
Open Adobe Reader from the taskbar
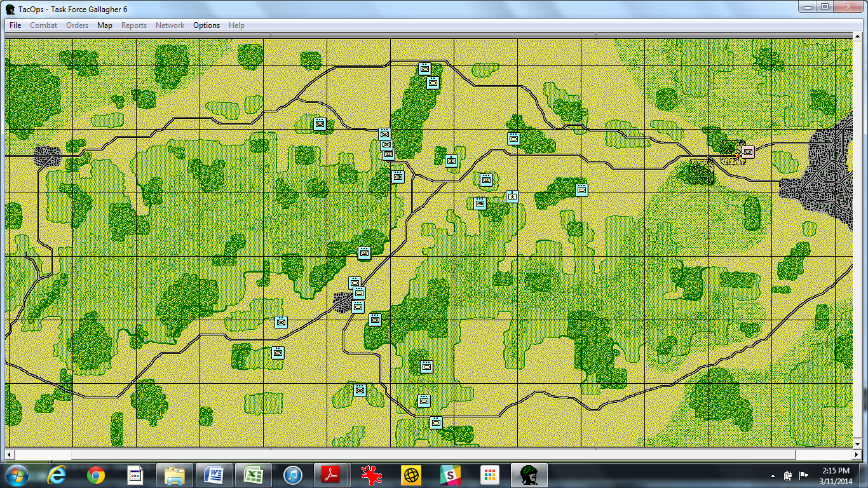coord(332,475)
